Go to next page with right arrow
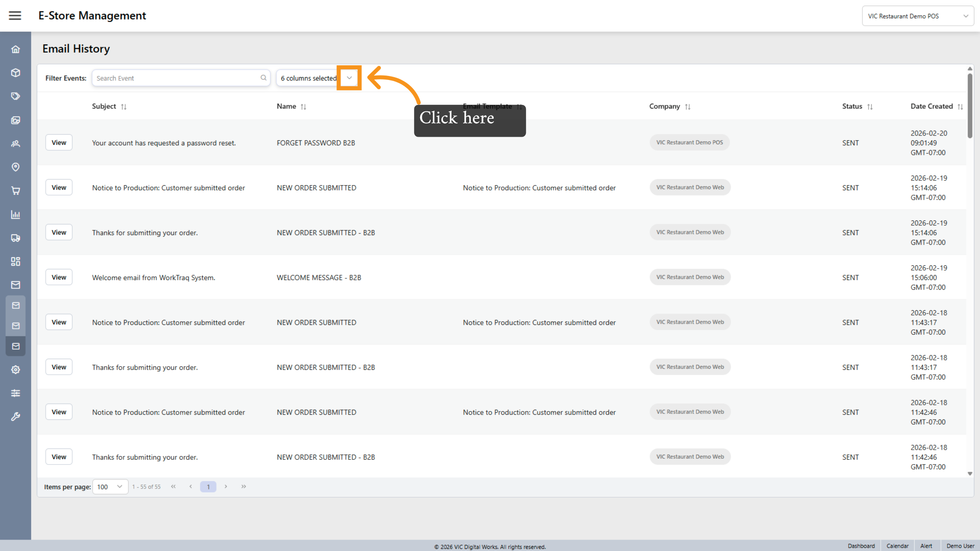 (x=226, y=486)
